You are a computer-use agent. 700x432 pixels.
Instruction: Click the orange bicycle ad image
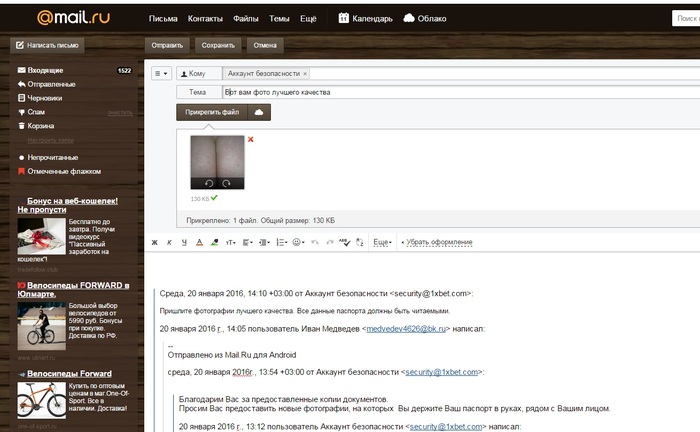click(x=42, y=400)
